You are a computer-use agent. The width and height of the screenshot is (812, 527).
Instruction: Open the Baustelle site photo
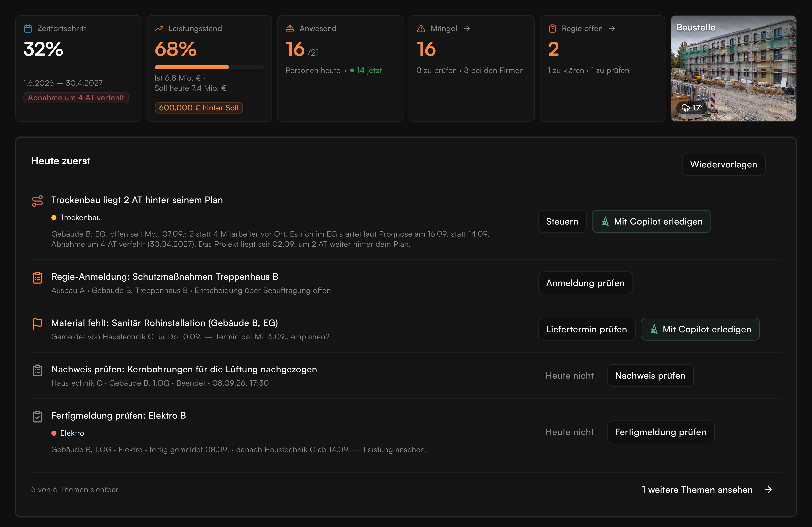pyautogui.click(x=734, y=68)
